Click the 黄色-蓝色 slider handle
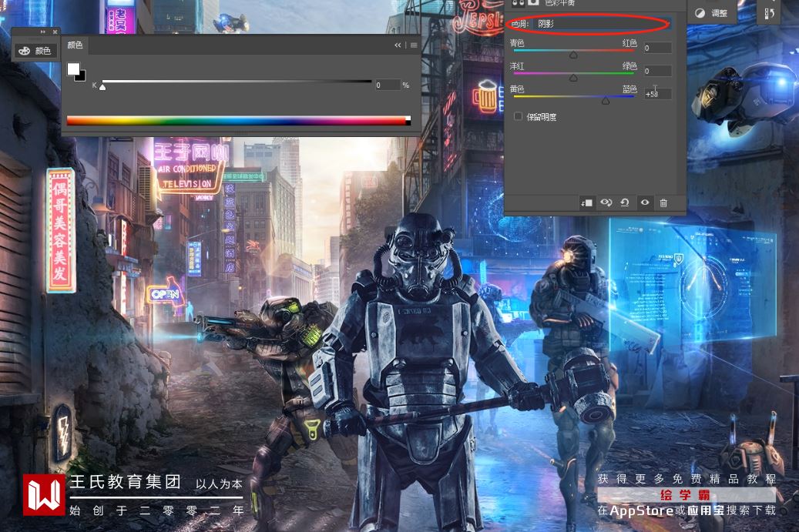This screenshot has width=799, height=532. [x=606, y=101]
